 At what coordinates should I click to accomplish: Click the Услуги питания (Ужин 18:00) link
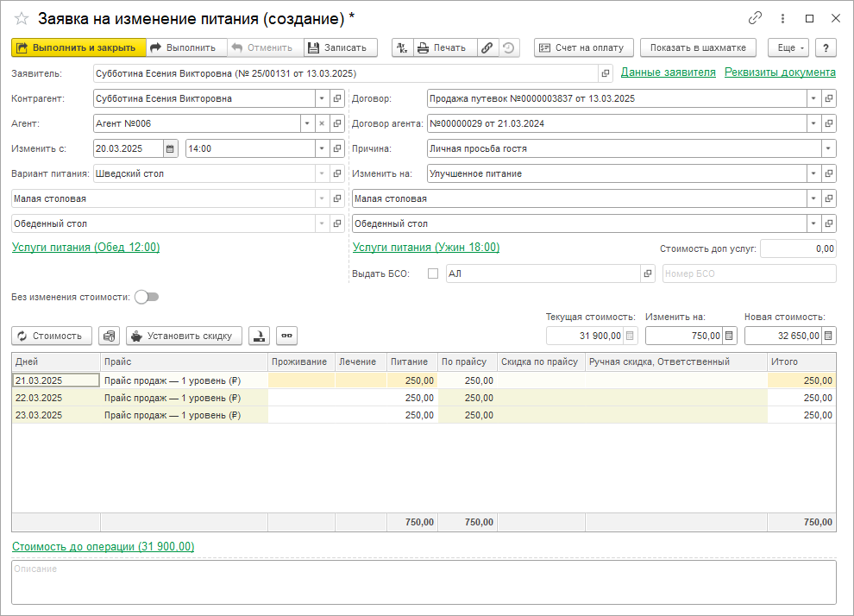coord(426,248)
